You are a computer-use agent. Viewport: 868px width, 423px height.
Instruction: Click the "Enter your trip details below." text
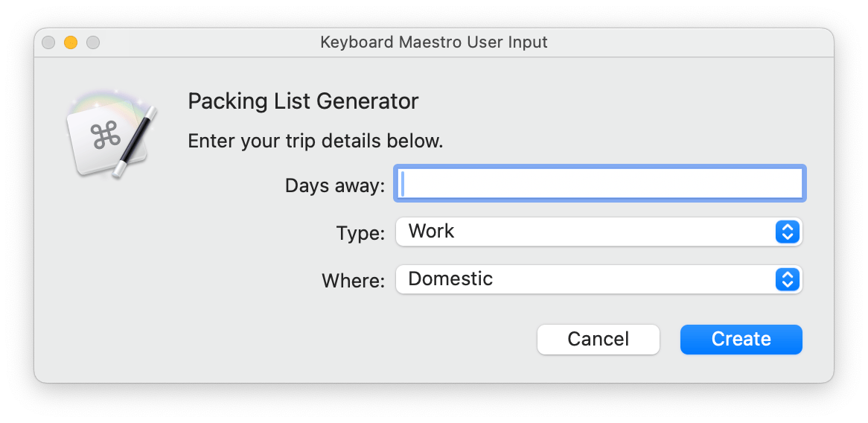tap(315, 141)
